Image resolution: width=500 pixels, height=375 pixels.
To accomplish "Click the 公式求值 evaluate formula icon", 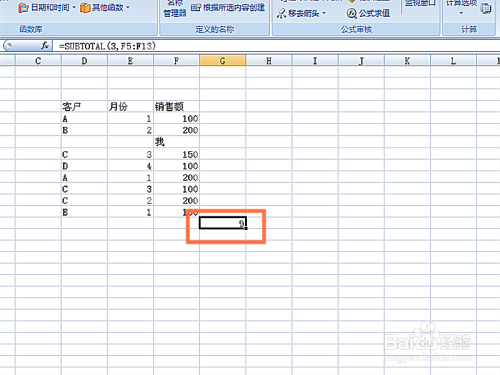I will click(x=351, y=13).
